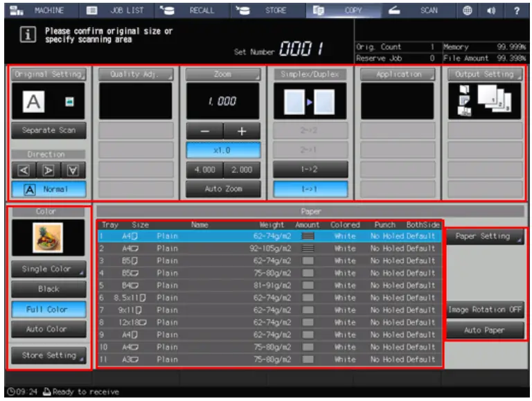Screen dimensions: 532x401
Task: Switch to the SCAN tab
Action: coord(418,10)
